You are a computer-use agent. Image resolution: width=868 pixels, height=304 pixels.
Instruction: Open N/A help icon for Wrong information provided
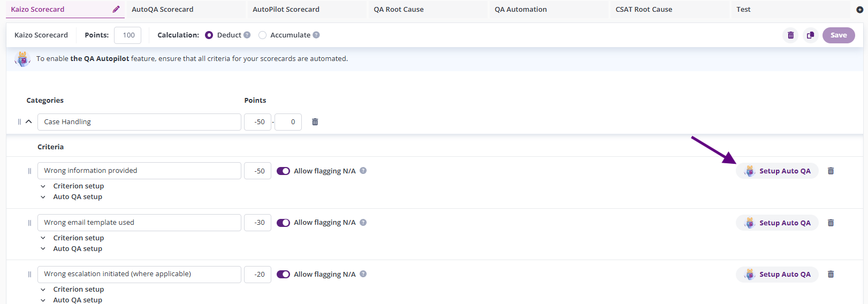pos(363,171)
